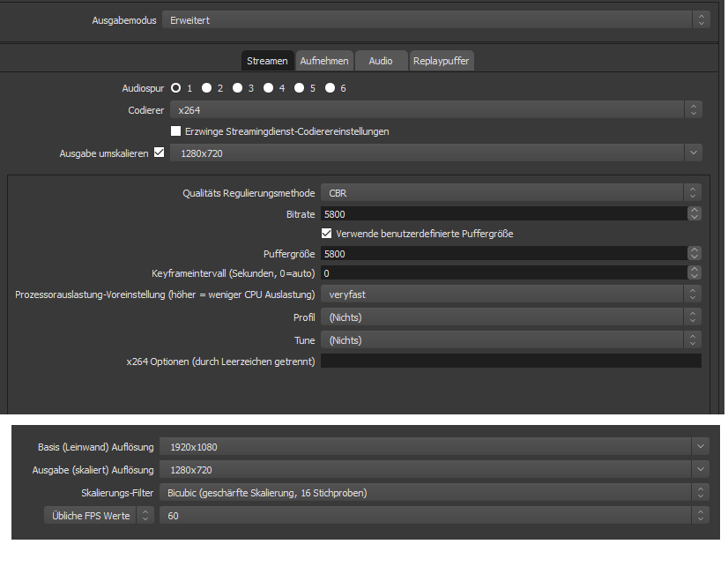
Task: Choose Audiospur track 4
Action: pos(269,88)
